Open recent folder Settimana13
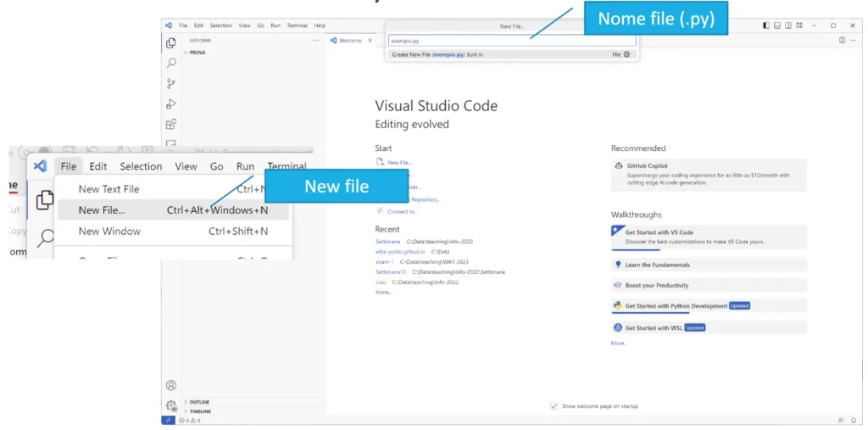This screenshot has height=430, width=868. coord(391,272)
